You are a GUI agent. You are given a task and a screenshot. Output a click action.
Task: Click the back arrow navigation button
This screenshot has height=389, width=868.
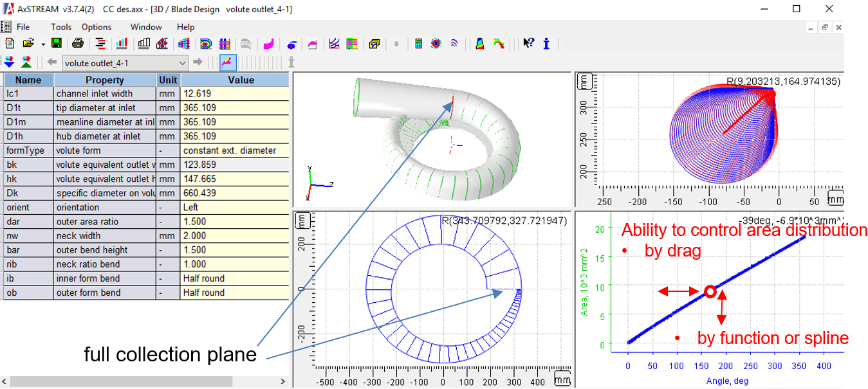[x=53, y=62]
